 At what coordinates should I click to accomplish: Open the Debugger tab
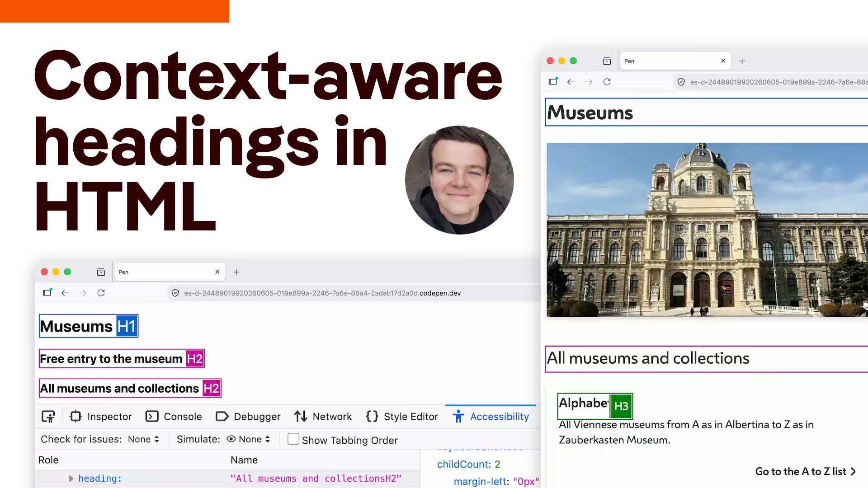point(248,417)
